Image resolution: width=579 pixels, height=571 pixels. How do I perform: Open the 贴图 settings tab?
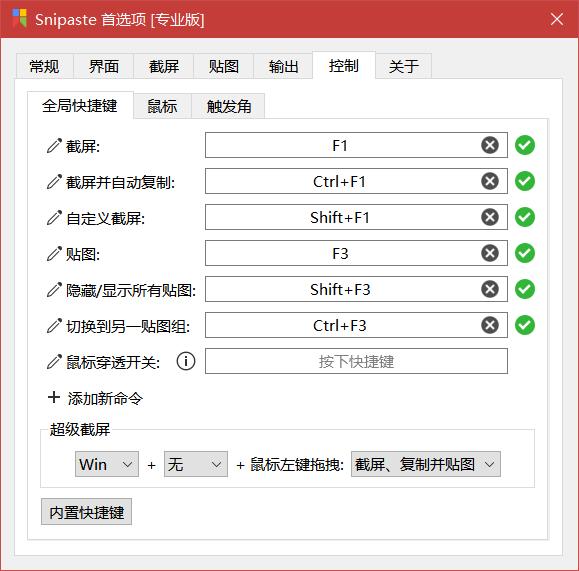point(223,66)
